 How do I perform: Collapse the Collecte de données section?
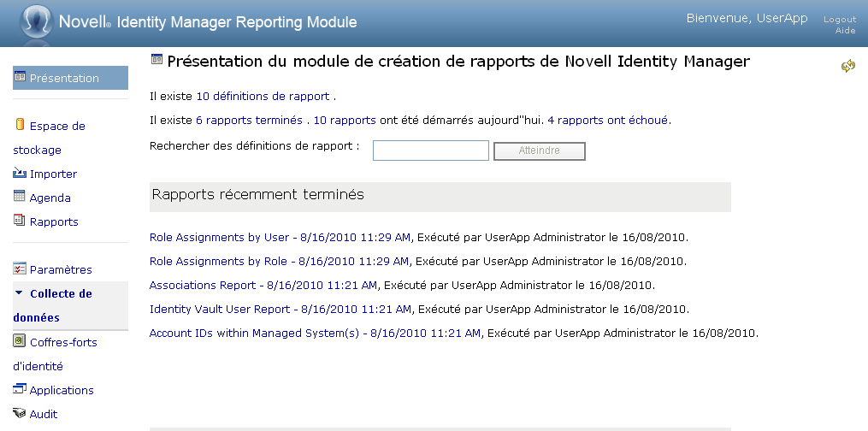[19, 292]
